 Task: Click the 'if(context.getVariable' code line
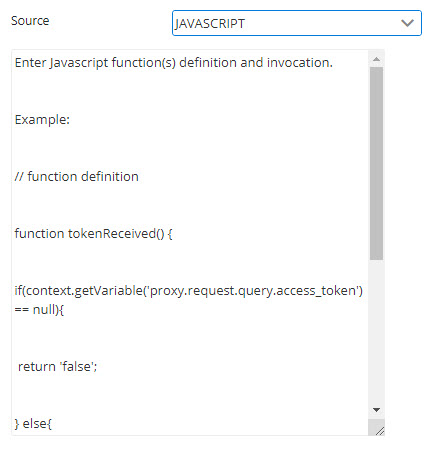pos(189,291)
